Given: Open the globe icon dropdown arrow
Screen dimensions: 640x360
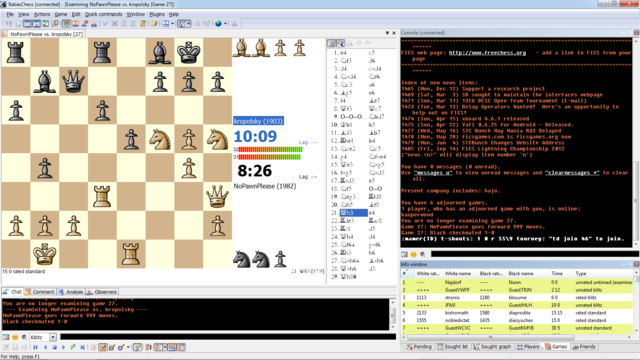Looking at the screenshot, I should [225, 24].
